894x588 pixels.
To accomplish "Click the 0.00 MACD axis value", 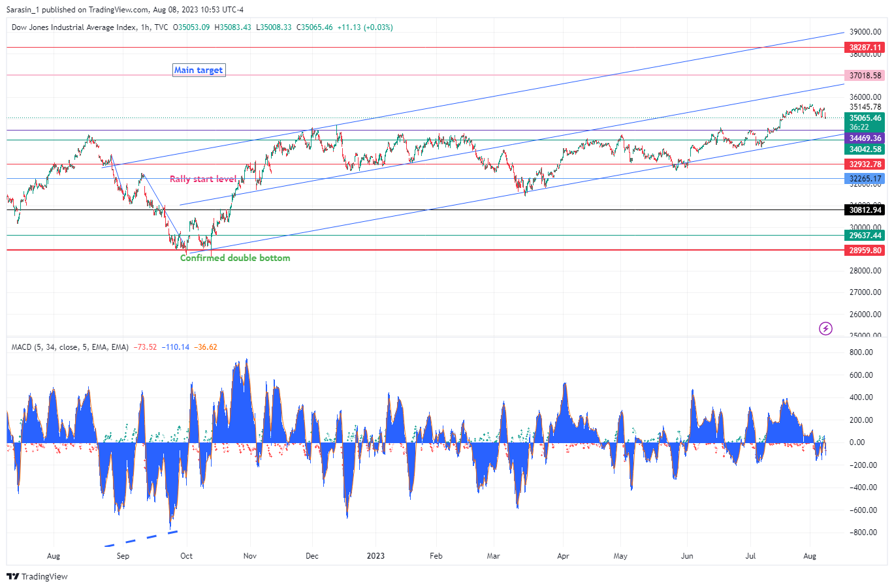I will (x=857, y=442).
